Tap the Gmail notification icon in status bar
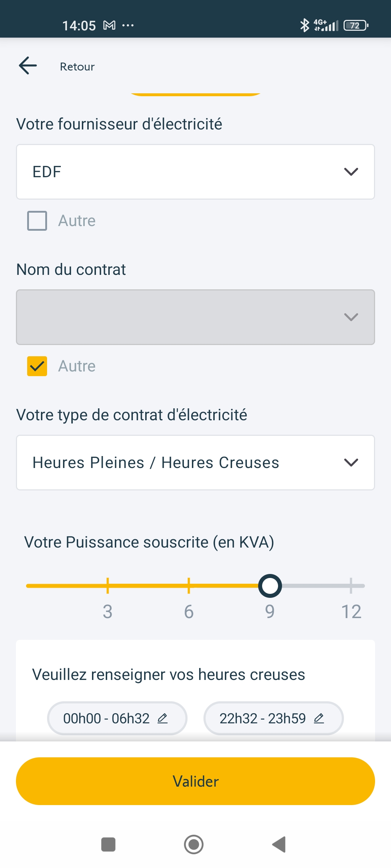This screenshot has height=868, width=391. 109,25
